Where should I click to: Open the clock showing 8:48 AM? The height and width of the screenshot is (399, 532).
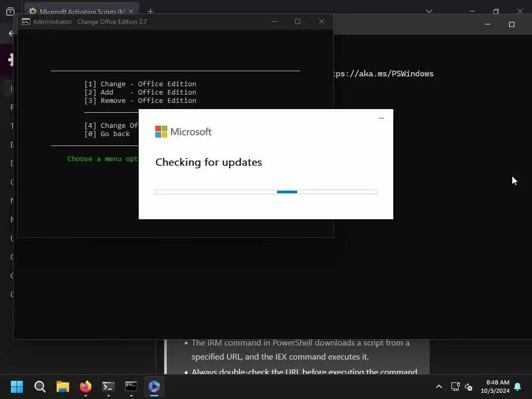(498, 382)
